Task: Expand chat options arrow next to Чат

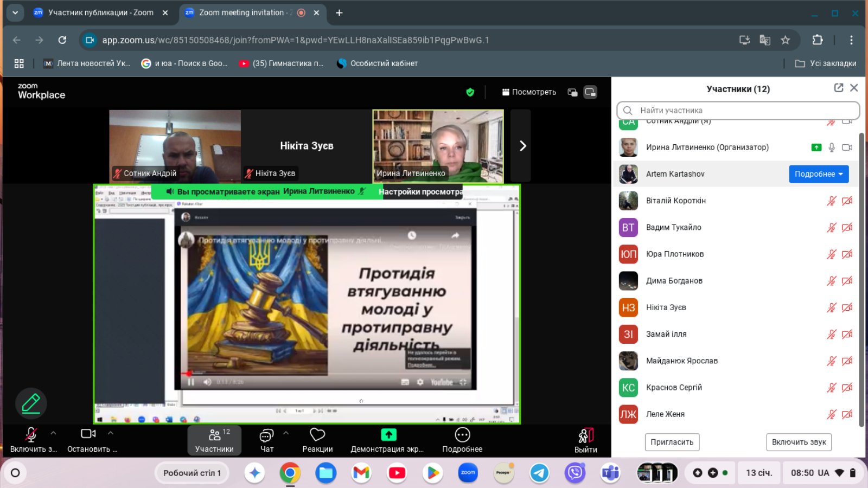Action: pyautogui.click(x=286, y=433)
